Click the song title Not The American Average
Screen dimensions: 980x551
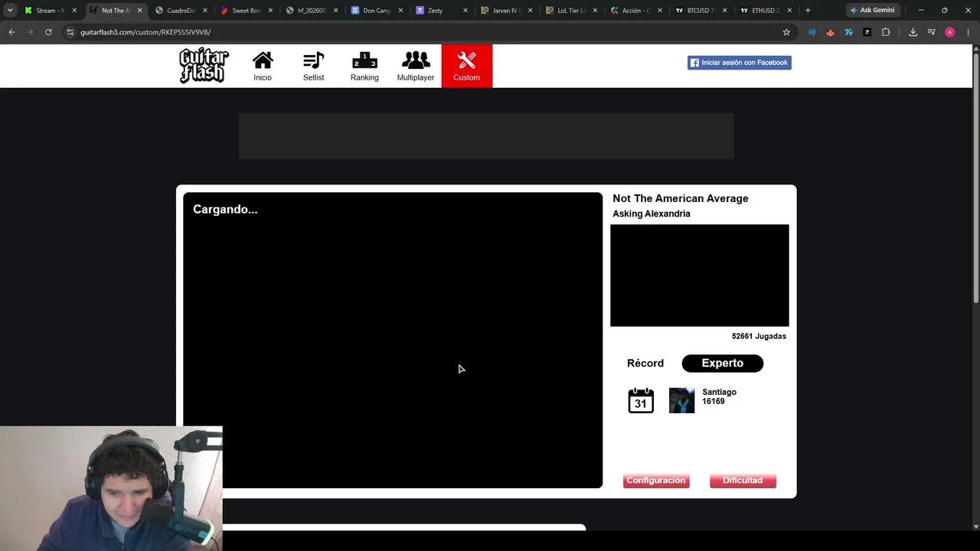point(681,198)
